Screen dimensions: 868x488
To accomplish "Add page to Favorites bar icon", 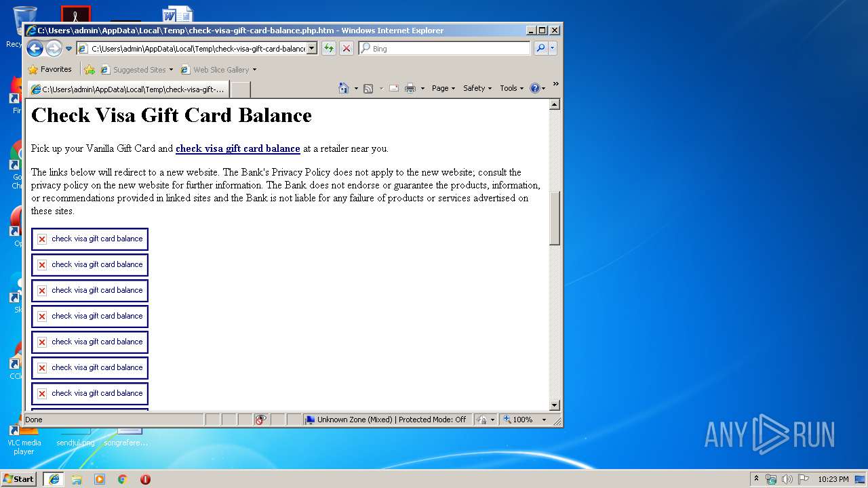I will point(90,70).
